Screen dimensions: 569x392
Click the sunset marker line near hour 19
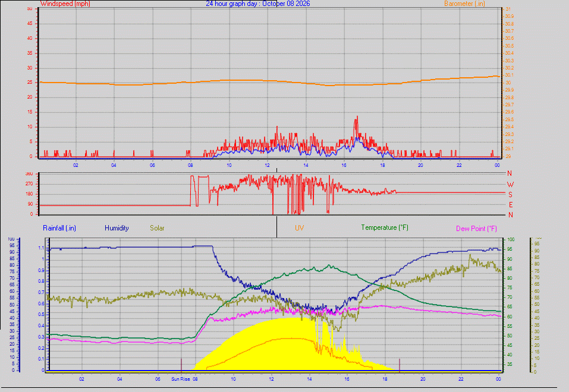[x=400, y=365]
